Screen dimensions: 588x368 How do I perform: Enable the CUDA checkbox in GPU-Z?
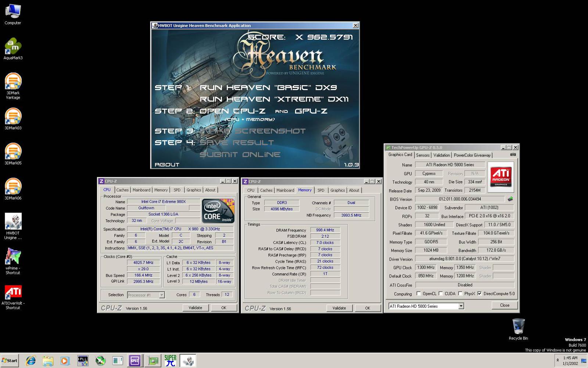[441, 294]
